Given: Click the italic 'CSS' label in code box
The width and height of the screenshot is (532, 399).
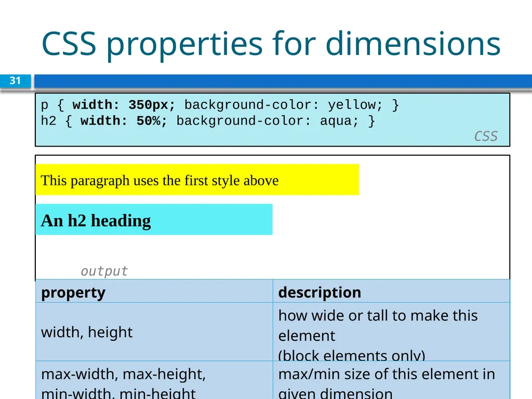Looking at the screenshot, I should click(486, 137).
